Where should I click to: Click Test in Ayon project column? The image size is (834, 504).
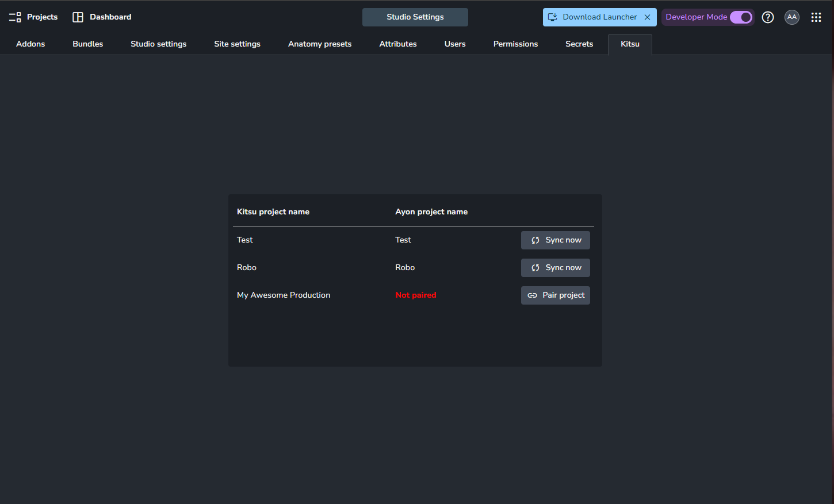403,240
